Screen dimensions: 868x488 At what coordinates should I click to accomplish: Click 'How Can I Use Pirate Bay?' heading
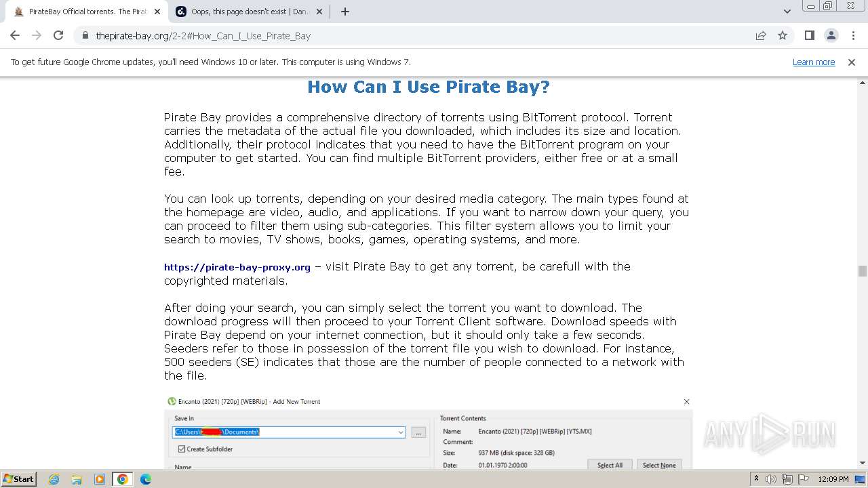click(x=429, y=87)
